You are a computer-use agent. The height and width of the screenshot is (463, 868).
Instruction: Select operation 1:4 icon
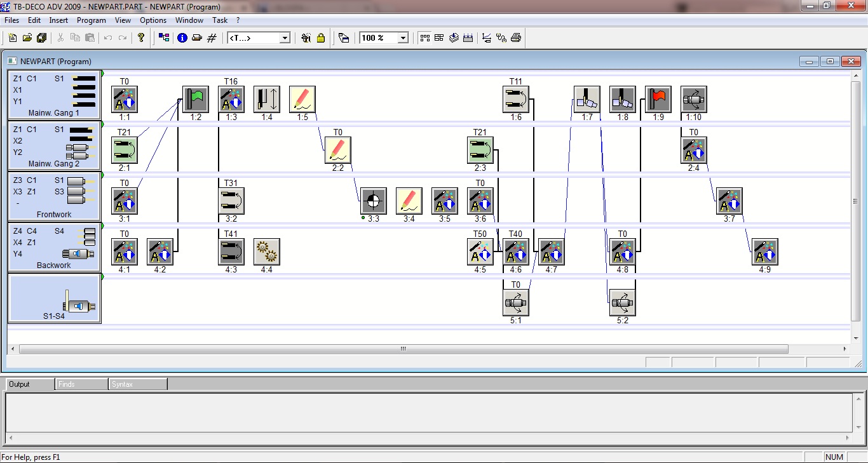pos(267,100)
